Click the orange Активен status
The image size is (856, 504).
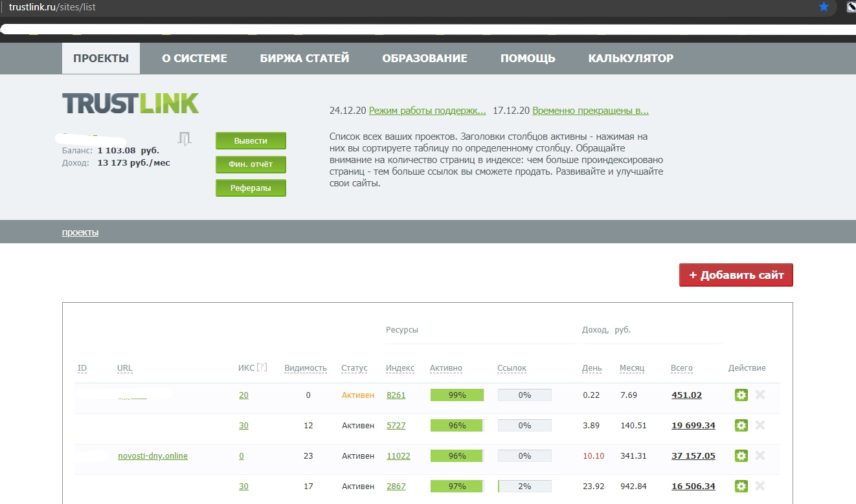pos(358,395)
